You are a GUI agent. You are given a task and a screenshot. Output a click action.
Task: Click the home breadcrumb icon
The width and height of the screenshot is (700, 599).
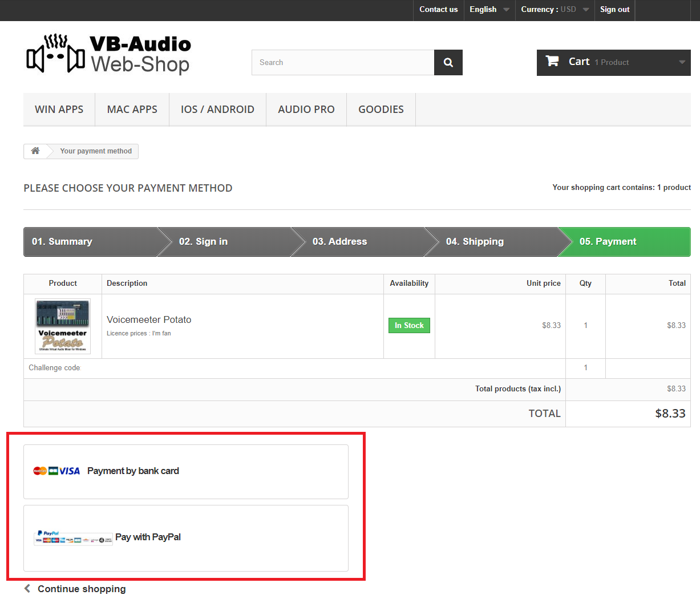[x=35, y=151]
